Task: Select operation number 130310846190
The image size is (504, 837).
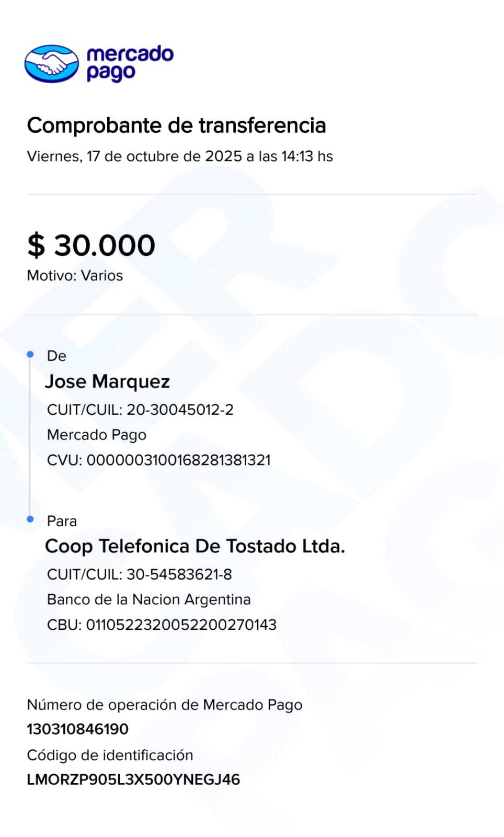Action: (x=77, y=729)
